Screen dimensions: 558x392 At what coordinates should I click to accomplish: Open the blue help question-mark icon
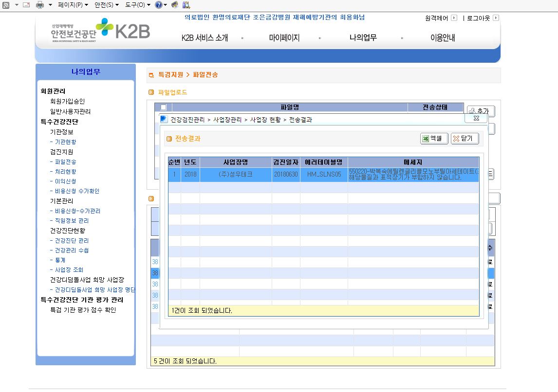(x=159, y=5)
